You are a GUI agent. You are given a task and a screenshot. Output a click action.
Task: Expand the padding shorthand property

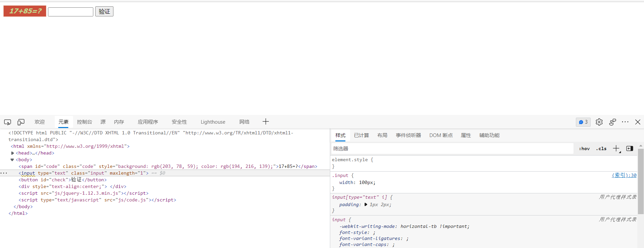click(365, 204)
